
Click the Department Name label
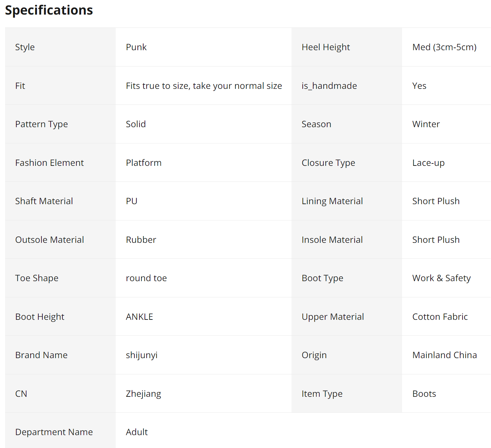pos(54,432)
